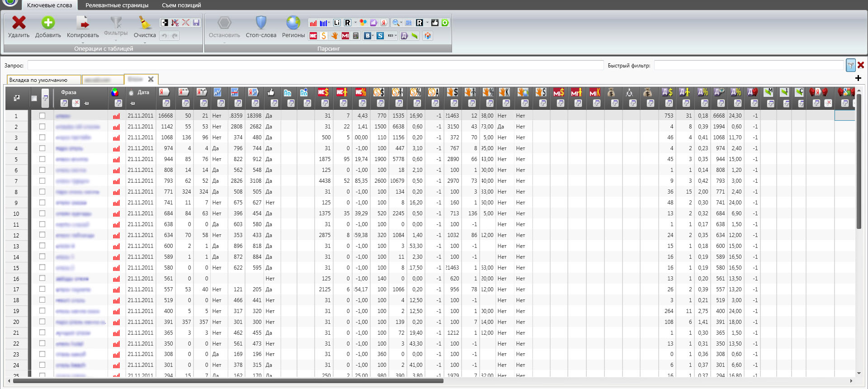This screenshot has height=389, width=868.
Task: Tick the checkbox in row 12
Action: pyautogui.click(x=42, y=235)
